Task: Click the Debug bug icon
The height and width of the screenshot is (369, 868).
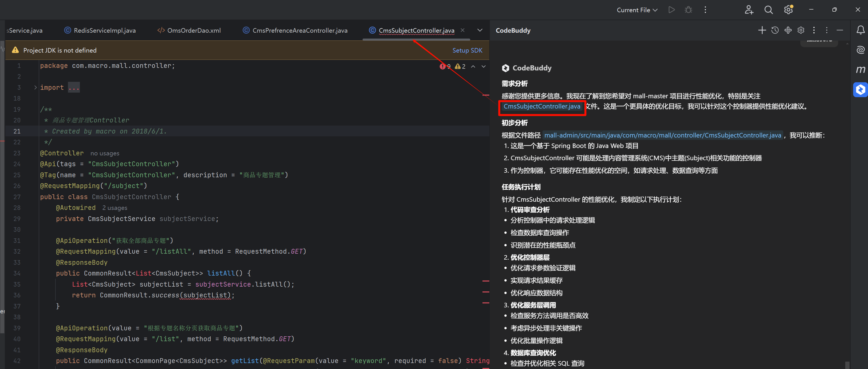Action: coord(688,10)
